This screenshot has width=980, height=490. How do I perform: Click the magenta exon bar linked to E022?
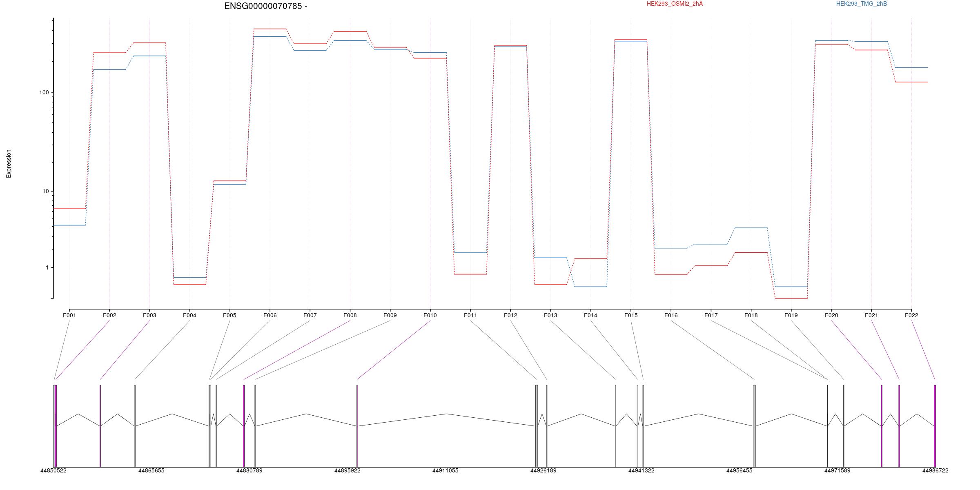click(x=935, y=426)
